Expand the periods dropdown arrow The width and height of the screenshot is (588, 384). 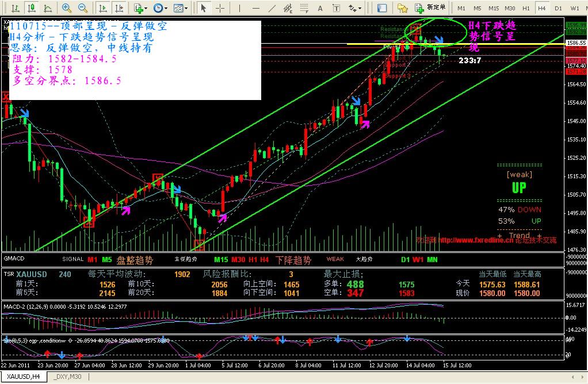166,8
